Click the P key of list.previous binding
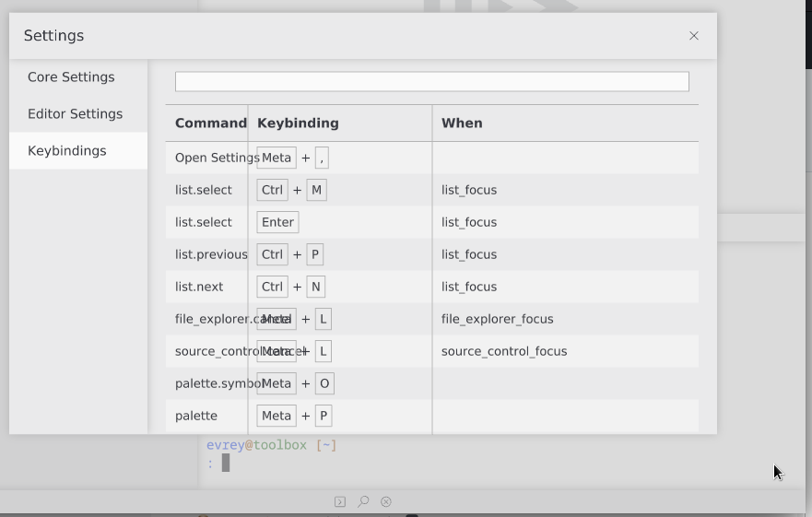The image size is (812, 517). (x=315, y=254)
